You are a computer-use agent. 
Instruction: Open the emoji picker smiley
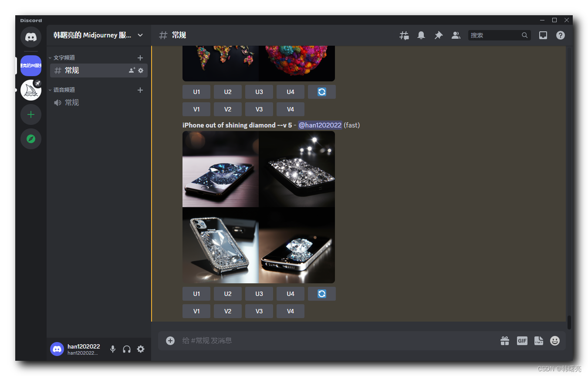(555, 341)
